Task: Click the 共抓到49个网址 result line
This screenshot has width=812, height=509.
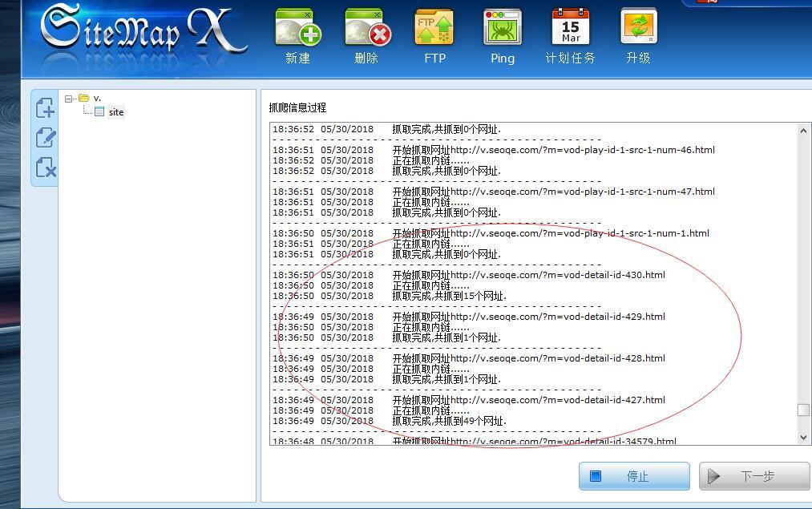Action: click(x=390, y=421)
